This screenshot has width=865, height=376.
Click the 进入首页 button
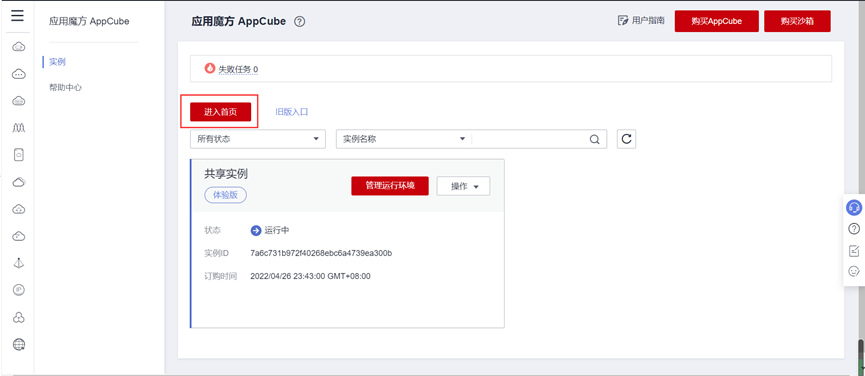pyautogui.click(x=221, y=112)
